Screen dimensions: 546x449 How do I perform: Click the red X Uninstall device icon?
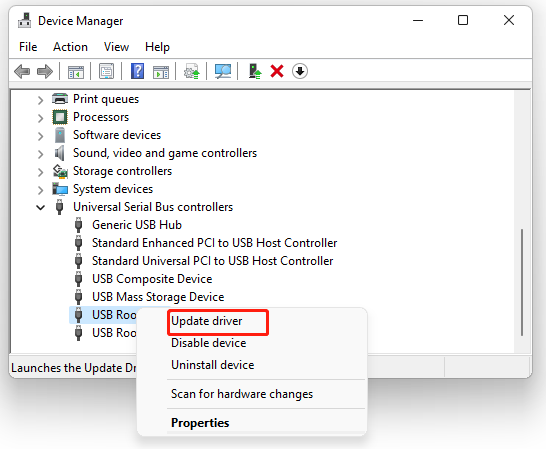(x=277, y=71)
